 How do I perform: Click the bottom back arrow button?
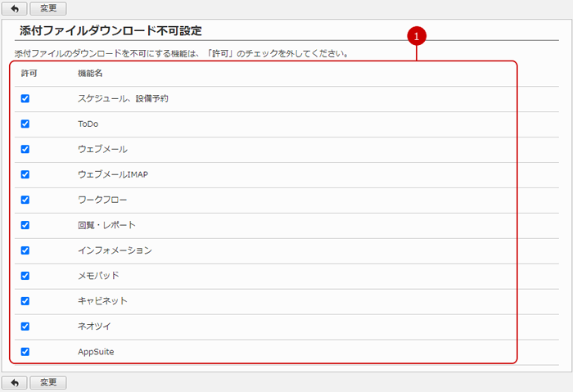tap(14, 382)
